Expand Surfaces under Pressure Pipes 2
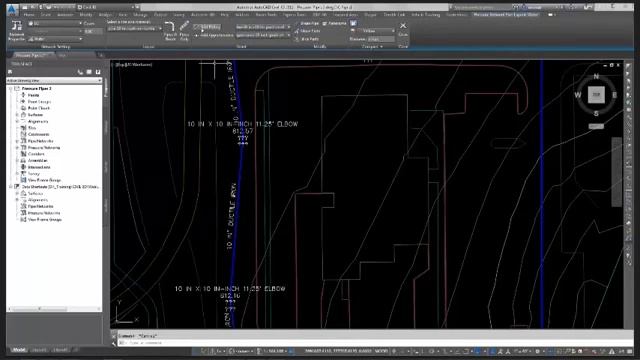The height and width of the screenshot is (360, 640). [x=18, y=115]
